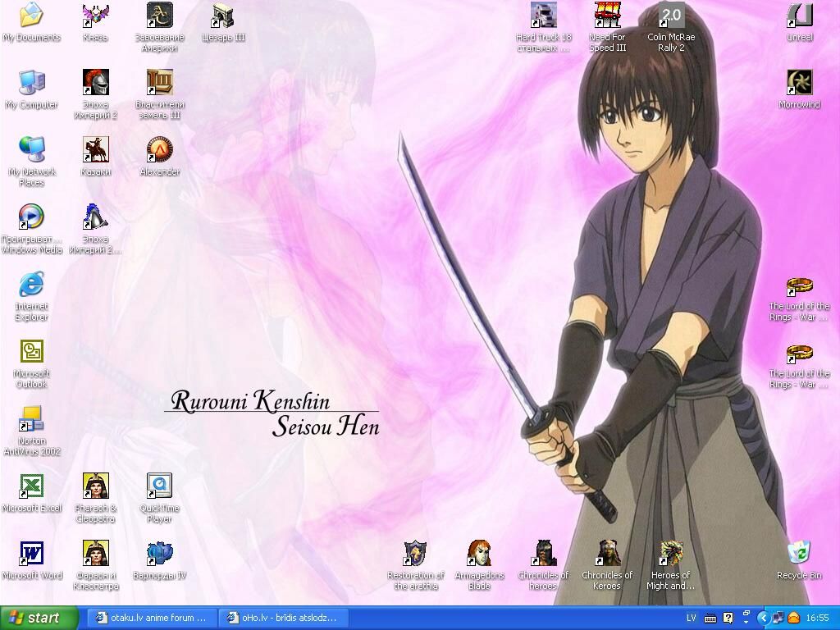Switch to the oHo.lv taskbar window
Viewport: 840px width, 630px height.
283,619
